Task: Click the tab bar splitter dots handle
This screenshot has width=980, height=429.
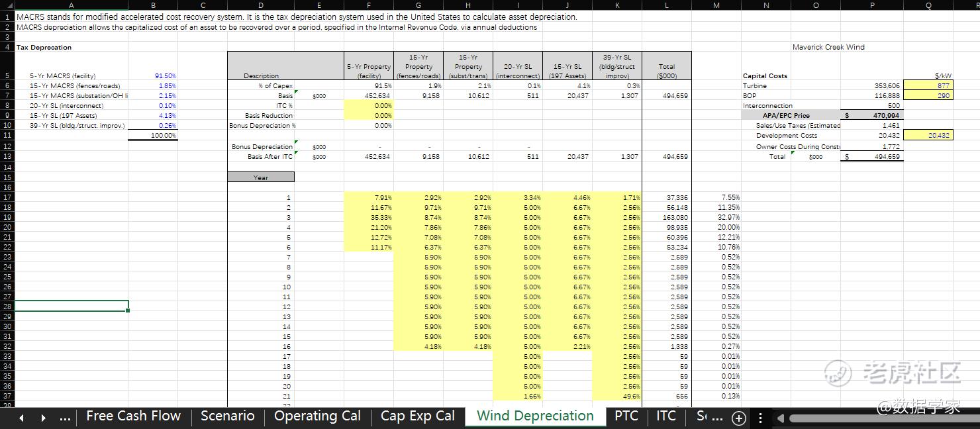Action: tap(760, 418)
